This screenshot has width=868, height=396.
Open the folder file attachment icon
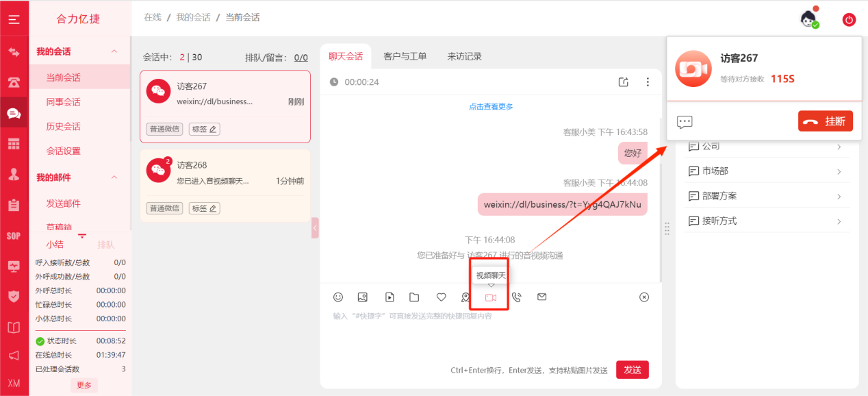coord(414,297)
